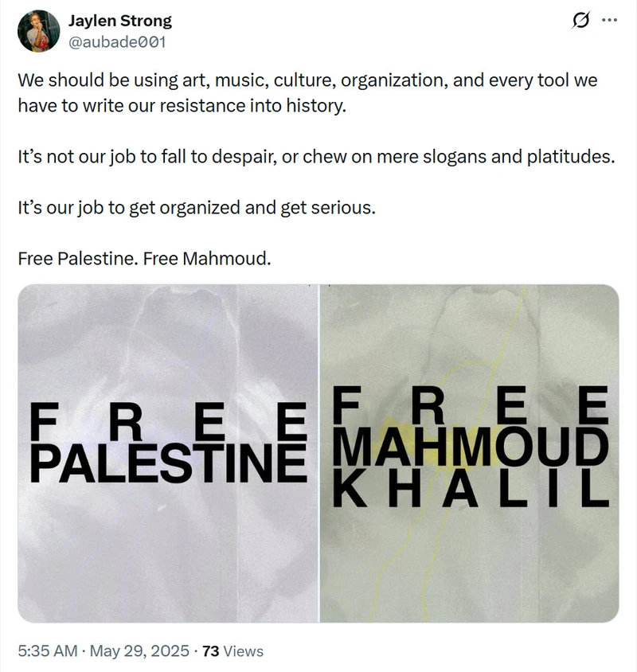The width and height of the screenshot is (637, 672).
Task: Click the word KHALIL in the right poster
Action: click(471, 489)
